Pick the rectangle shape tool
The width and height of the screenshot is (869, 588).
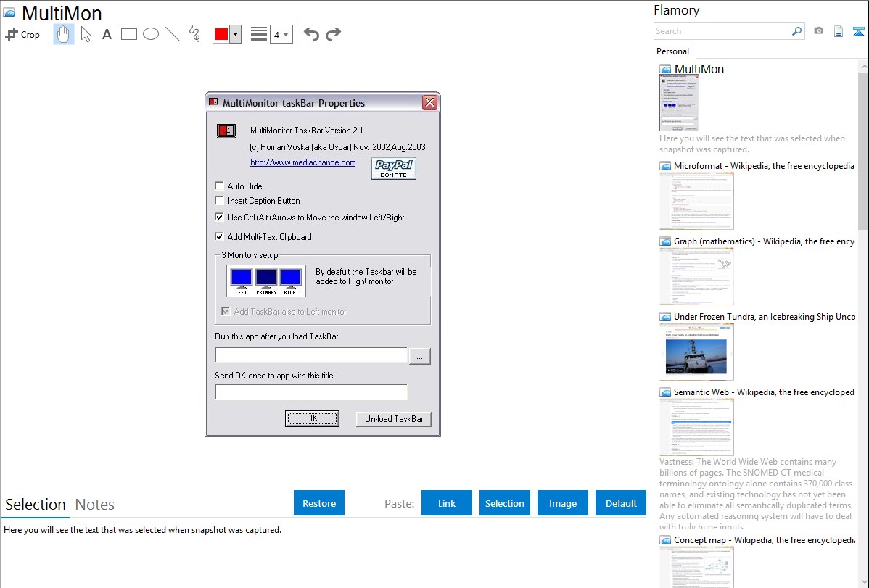(129, 34)
